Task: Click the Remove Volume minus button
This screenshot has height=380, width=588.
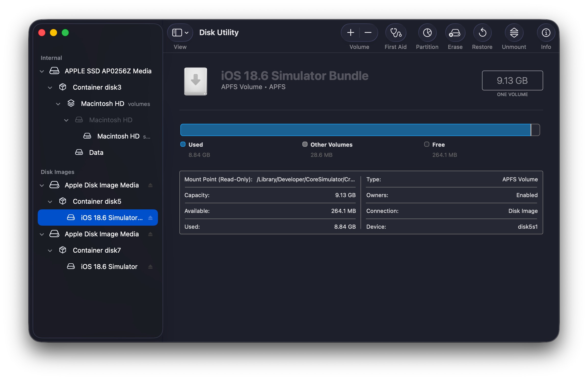Action: tap(368, 33)
